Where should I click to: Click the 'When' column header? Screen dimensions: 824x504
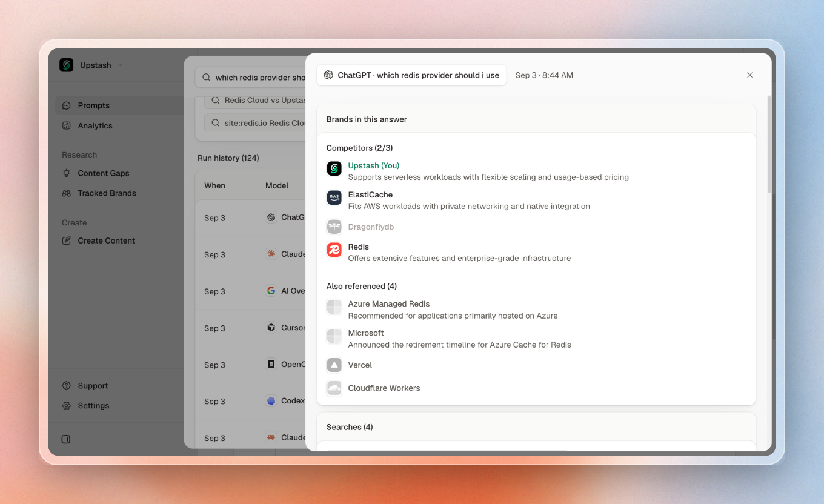point(214,185)
